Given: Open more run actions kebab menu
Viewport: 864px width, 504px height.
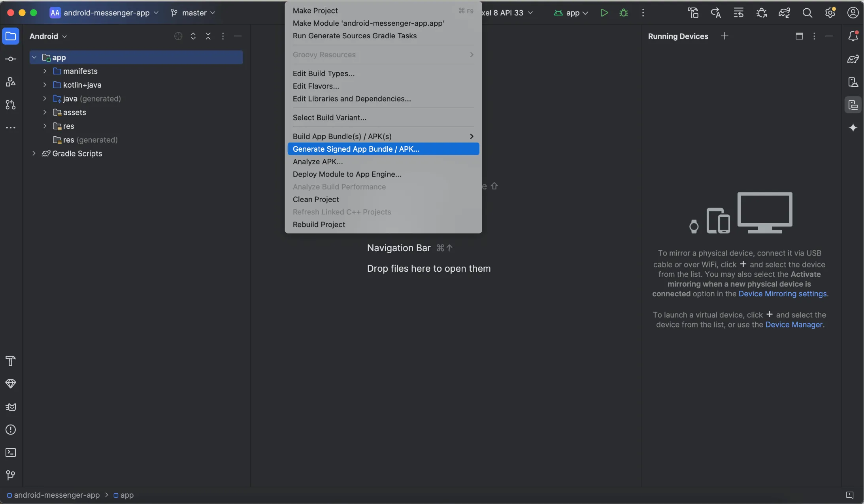Looking at the screenshot, I should point(643,13).
